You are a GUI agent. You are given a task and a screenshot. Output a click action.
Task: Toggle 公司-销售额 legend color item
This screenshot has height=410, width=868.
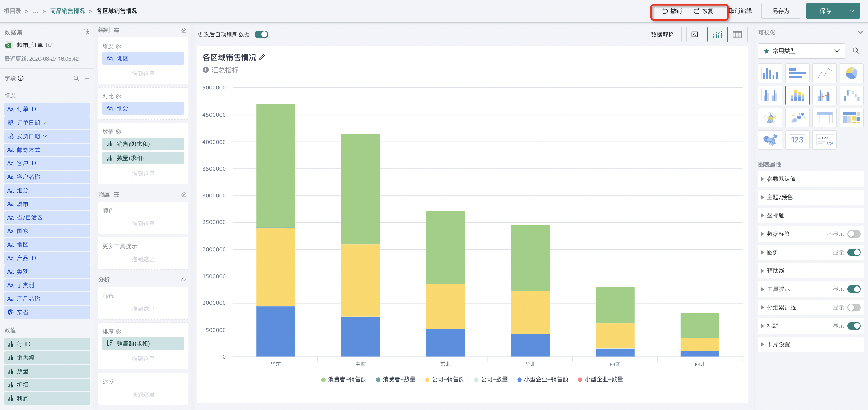coord(445,379)
